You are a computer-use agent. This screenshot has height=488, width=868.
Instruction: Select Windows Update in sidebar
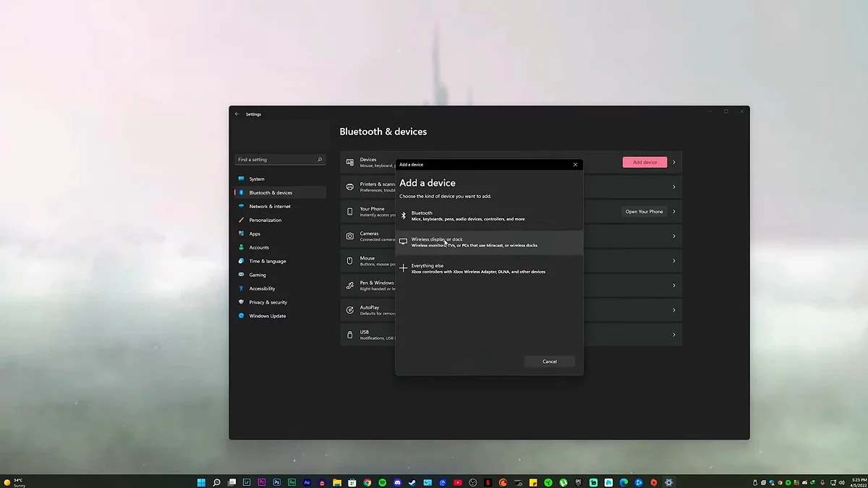coord(267,316)
